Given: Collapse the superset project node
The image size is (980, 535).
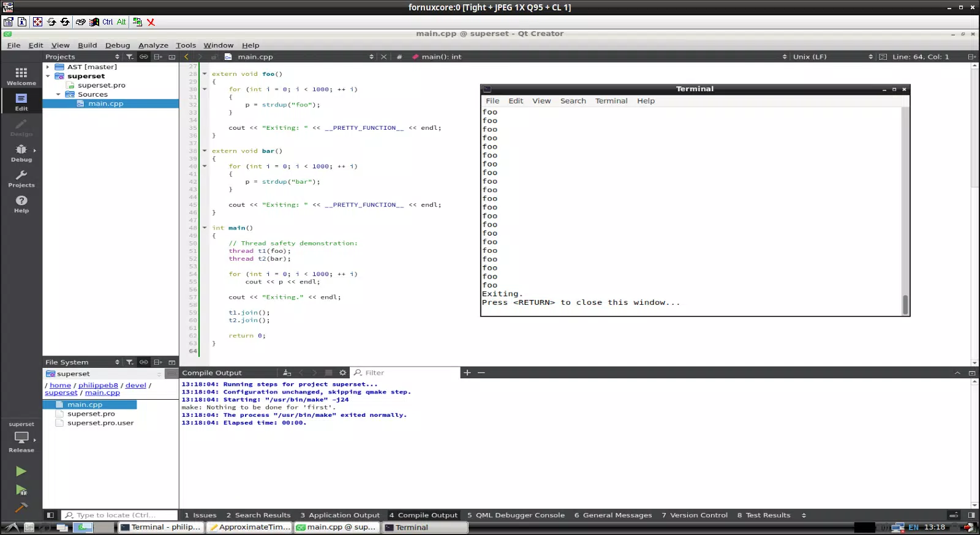Looking at the screenshot, I should tap(48, 76).
